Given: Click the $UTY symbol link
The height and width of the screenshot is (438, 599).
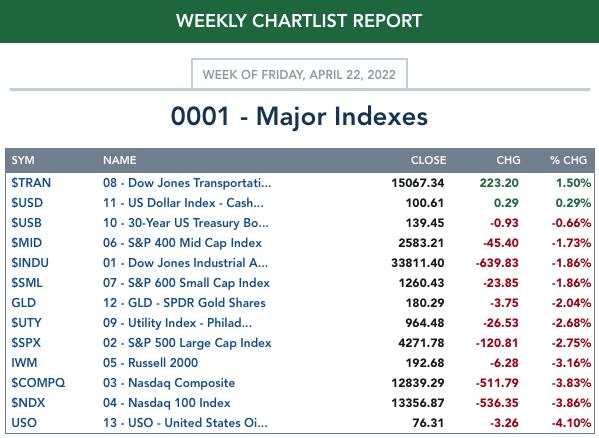Looking at the screenshot, I should coord(26,323).
